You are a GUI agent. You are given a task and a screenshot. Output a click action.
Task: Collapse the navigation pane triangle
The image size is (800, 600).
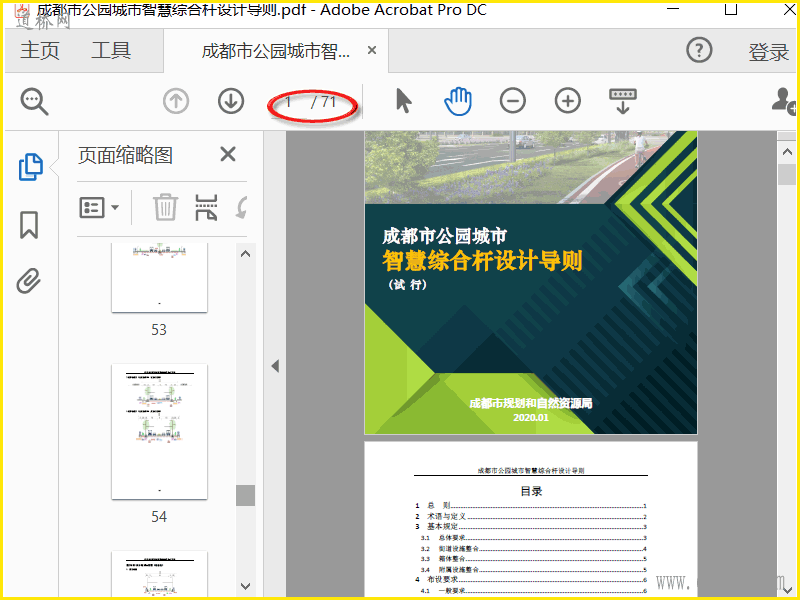tap(275, 366)
